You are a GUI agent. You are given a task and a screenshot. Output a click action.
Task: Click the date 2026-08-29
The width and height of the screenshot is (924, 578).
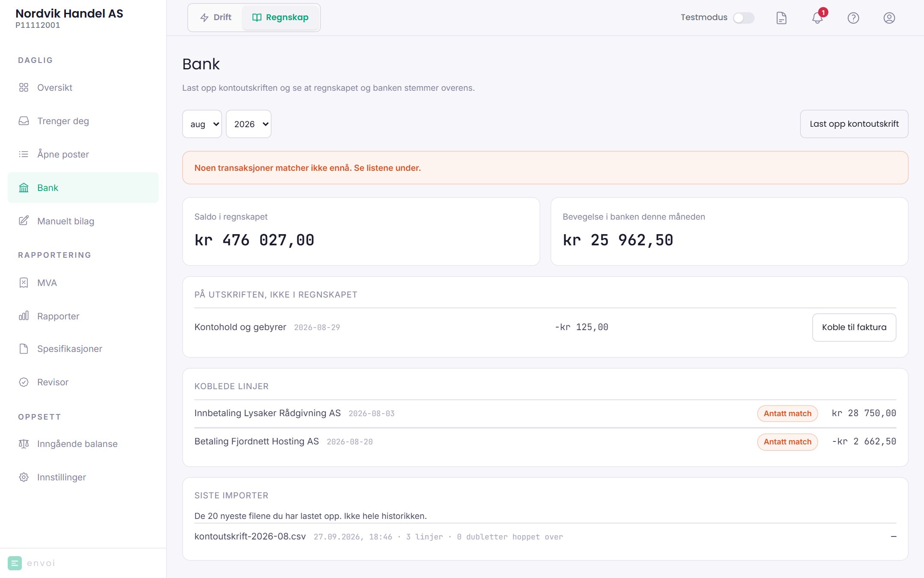click(x=317, y=328)
